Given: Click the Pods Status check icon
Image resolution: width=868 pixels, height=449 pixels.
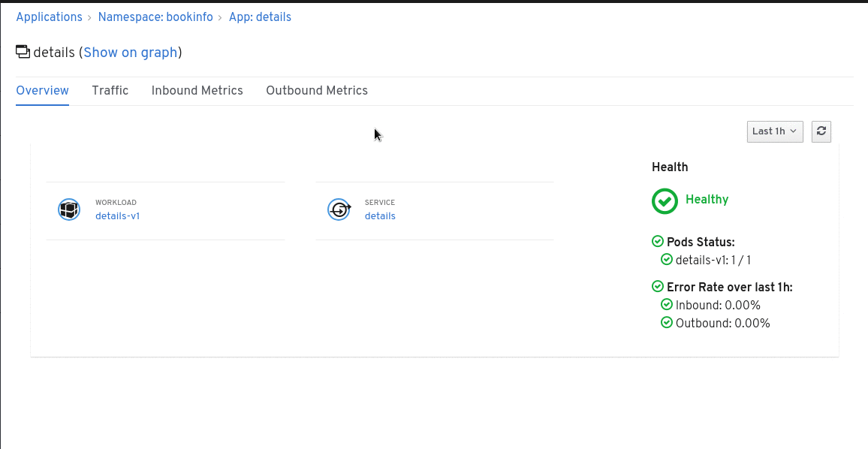Looking at the screenshot, I should click(x=658, y=241).
